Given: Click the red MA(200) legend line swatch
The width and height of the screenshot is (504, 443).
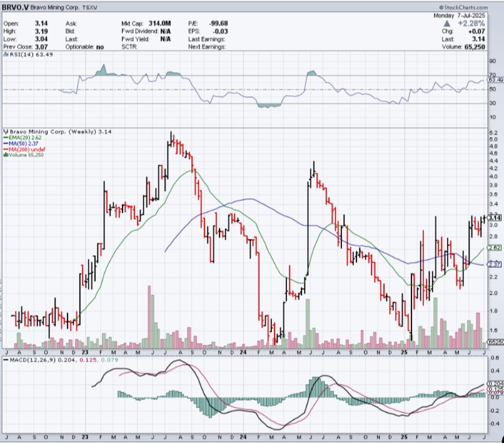Looking at the screenshot, I should [x=6, y=150].
